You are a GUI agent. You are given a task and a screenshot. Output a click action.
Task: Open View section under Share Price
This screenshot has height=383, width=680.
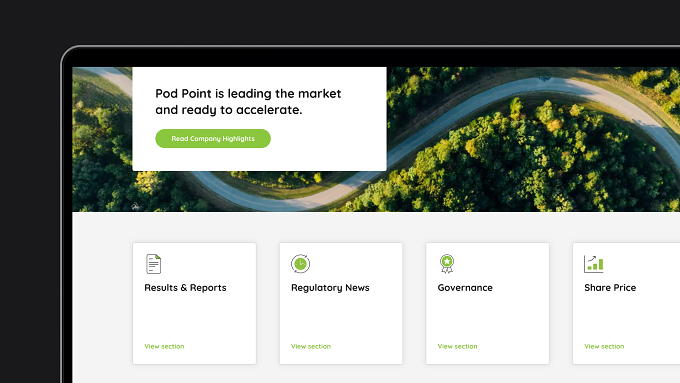pyautogui.click(x=604, y=346)
